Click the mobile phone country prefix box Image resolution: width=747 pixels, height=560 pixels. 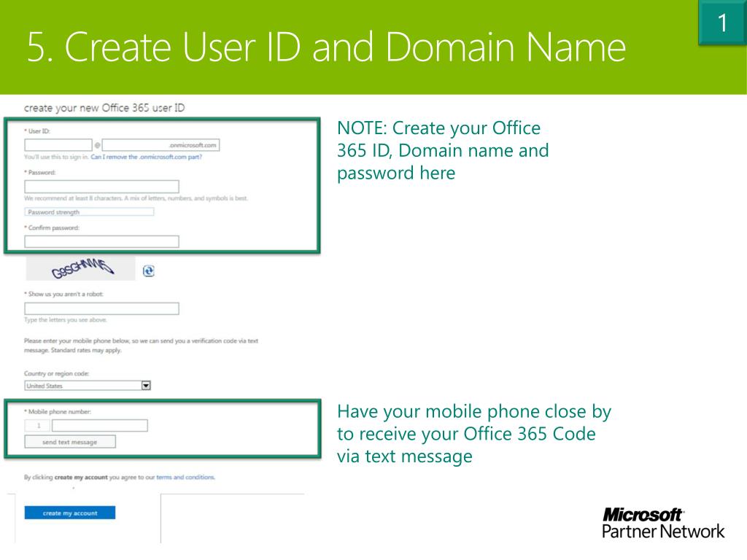coord(38,425)
